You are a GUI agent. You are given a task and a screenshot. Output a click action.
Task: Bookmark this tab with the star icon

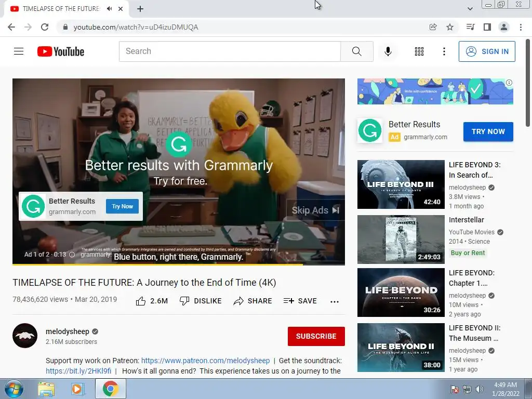point(450,27)
